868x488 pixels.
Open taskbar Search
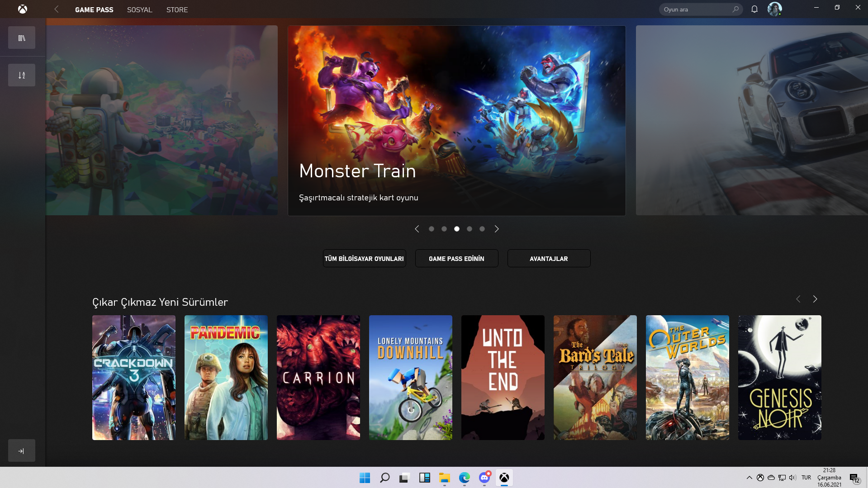385,478
